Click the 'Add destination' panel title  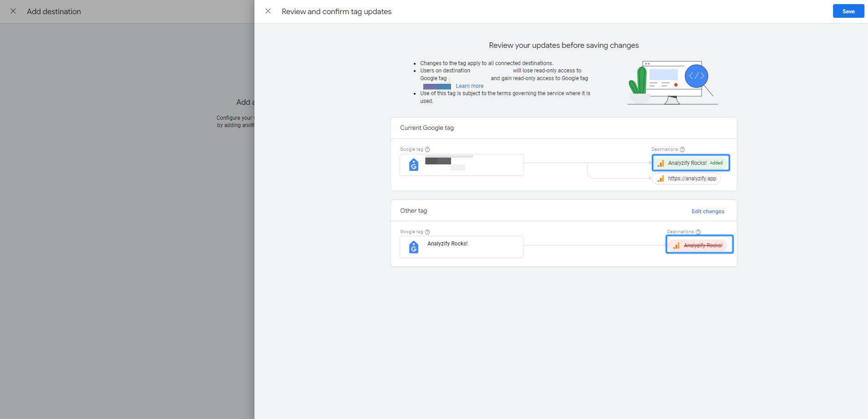(x=54, y=12)
